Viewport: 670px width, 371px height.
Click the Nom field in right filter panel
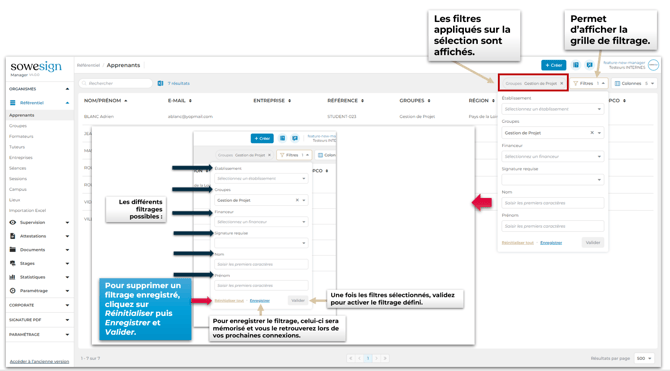552,203
